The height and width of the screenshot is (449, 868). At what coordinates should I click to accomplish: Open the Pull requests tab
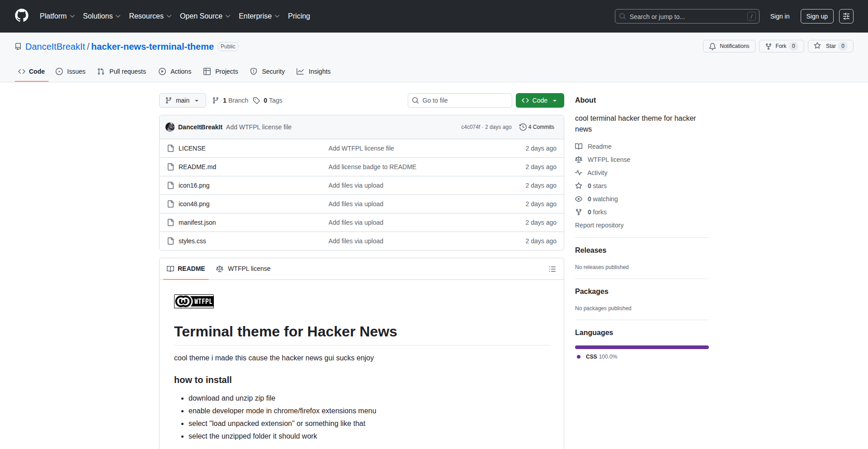[122, 71]
